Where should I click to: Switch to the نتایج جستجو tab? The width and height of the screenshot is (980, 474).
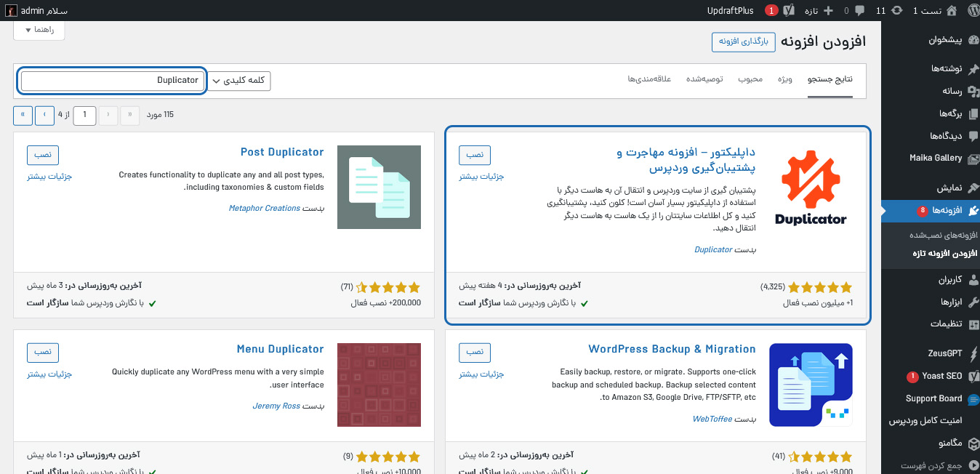pos(830,79)
